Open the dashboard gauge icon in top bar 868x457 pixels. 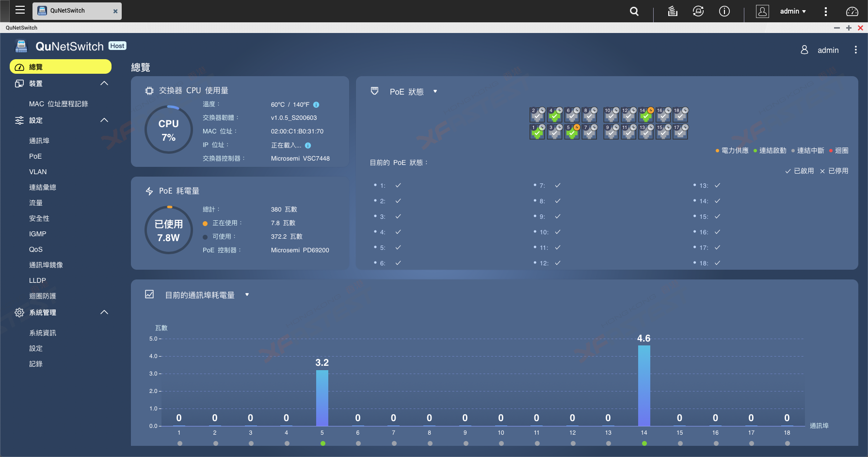tap(852, 11)
